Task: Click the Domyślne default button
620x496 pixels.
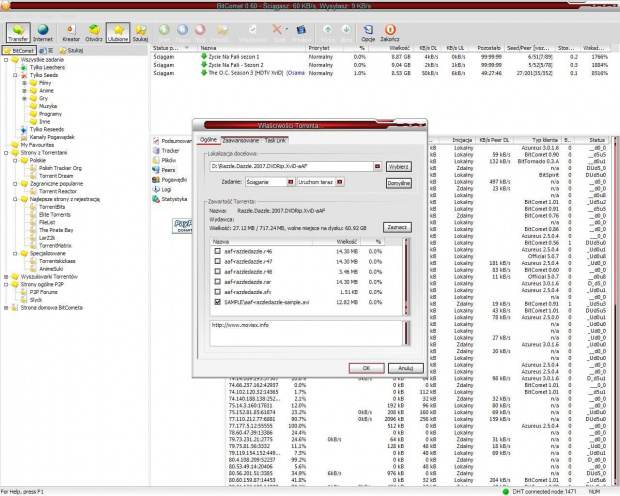Action: 398,183
